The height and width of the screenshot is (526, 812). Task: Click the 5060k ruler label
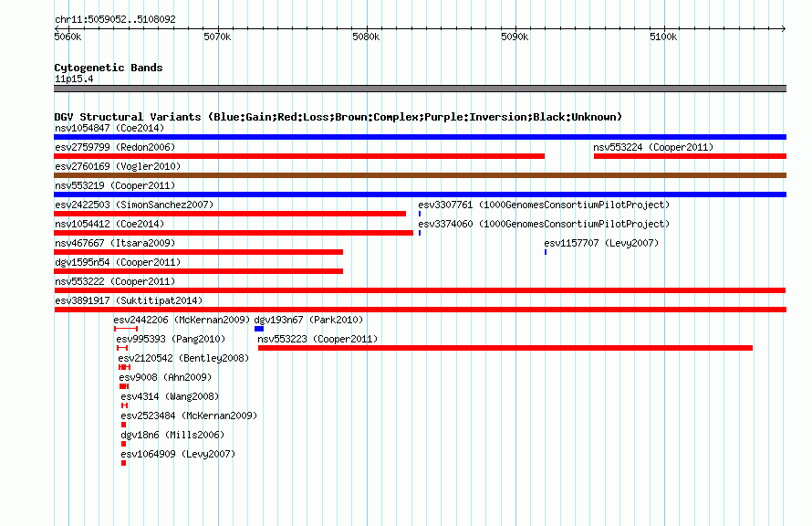pyautogui.click(x=68, y=37)
